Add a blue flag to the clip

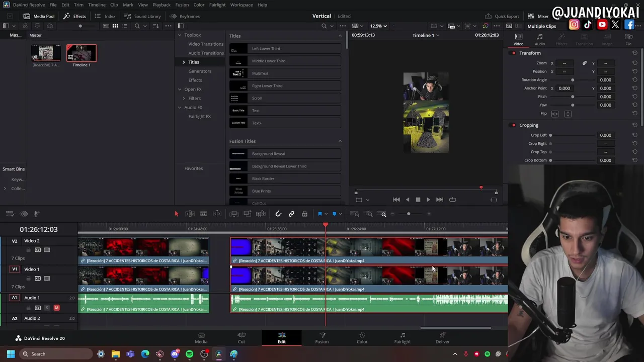click(x=319, y=214)
